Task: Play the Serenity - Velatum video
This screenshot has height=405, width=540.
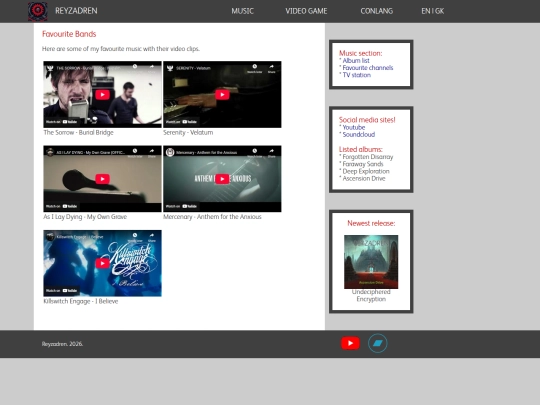Action: [x=222, y=95]
